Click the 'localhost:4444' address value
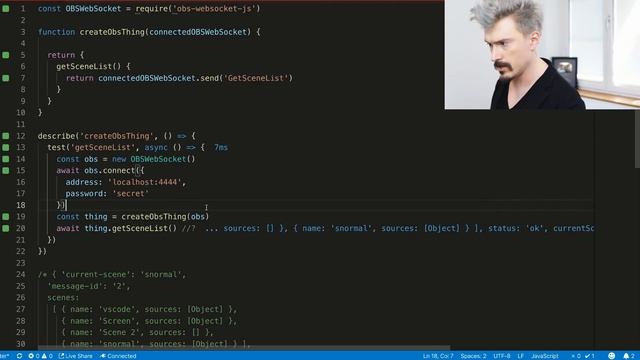The width and height of the screenshot is (640, 360). 144,182
